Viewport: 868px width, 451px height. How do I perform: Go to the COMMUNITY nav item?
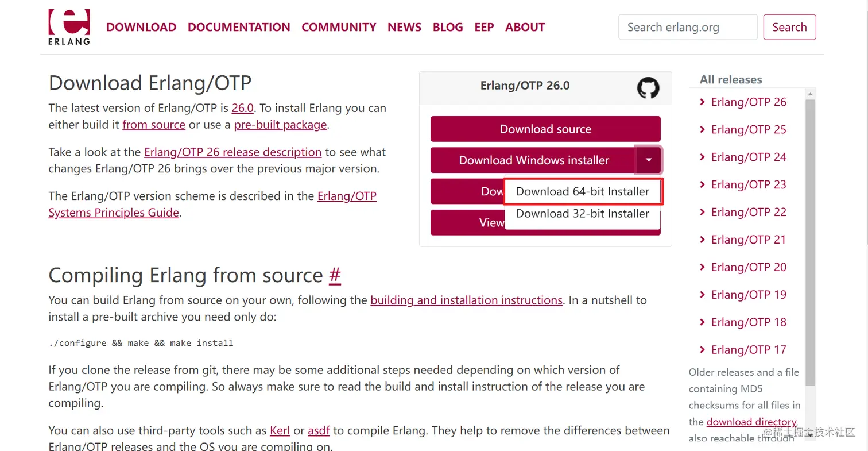click(339, 27)
